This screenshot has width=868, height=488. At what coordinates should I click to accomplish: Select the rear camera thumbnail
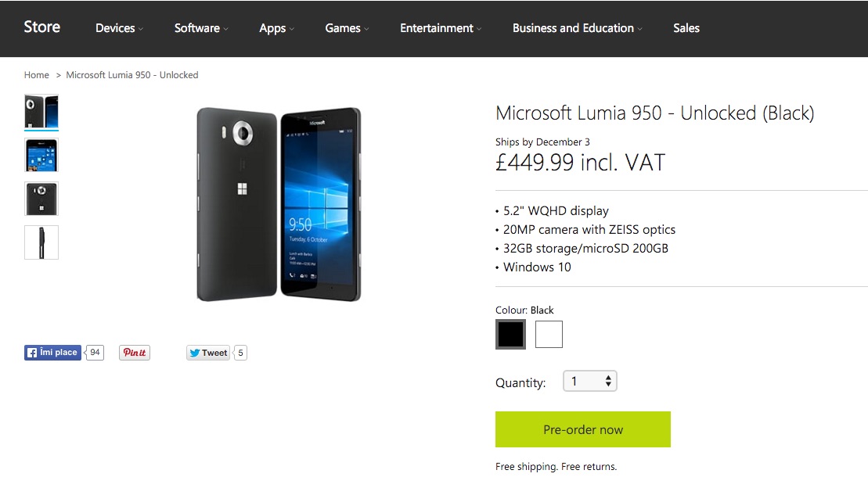41,199
